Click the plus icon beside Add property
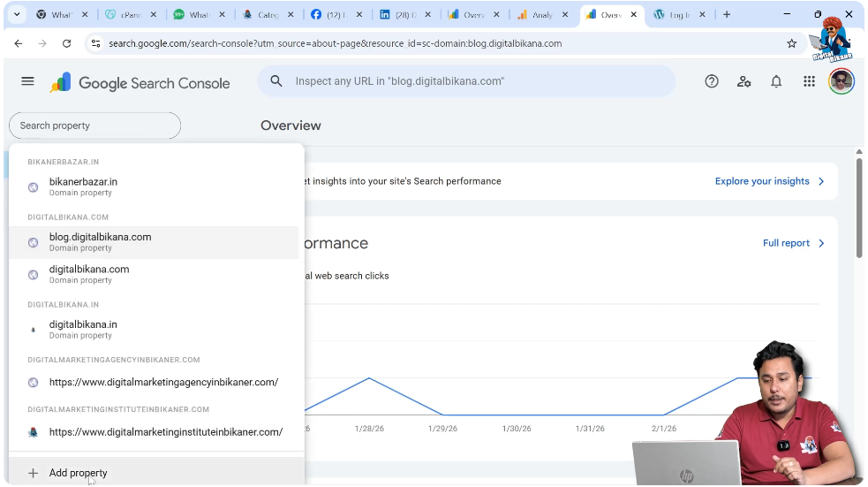 (x=34, y=473)
